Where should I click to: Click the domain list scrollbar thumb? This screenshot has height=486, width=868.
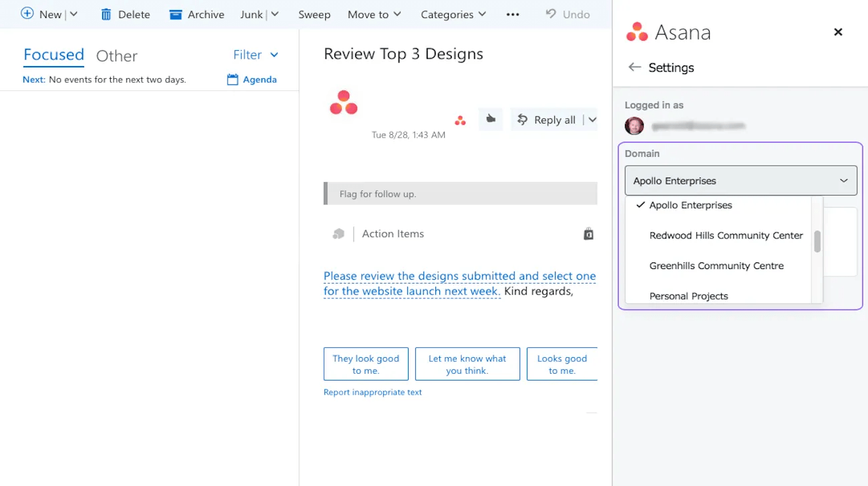(x=817, y=242)
